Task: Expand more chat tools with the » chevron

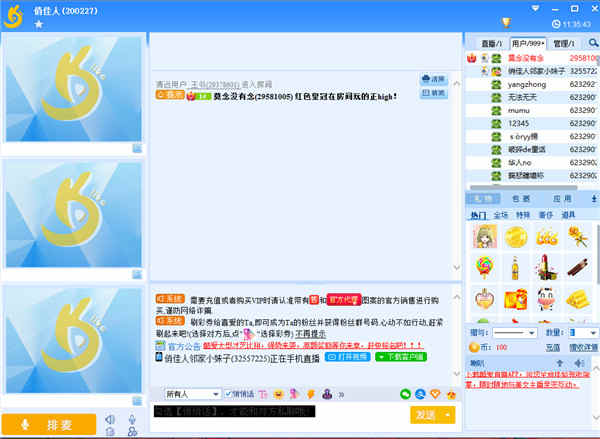Action: pyautogui.click(x=341, y=394)
